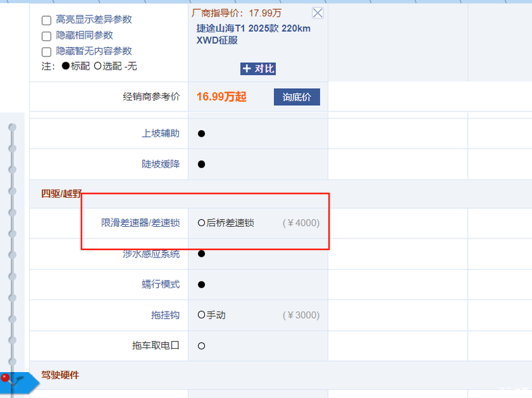This screenshot has width=532, height=398.
Task: Click 驾驶硬件 section header
Action: coord(60,375)
